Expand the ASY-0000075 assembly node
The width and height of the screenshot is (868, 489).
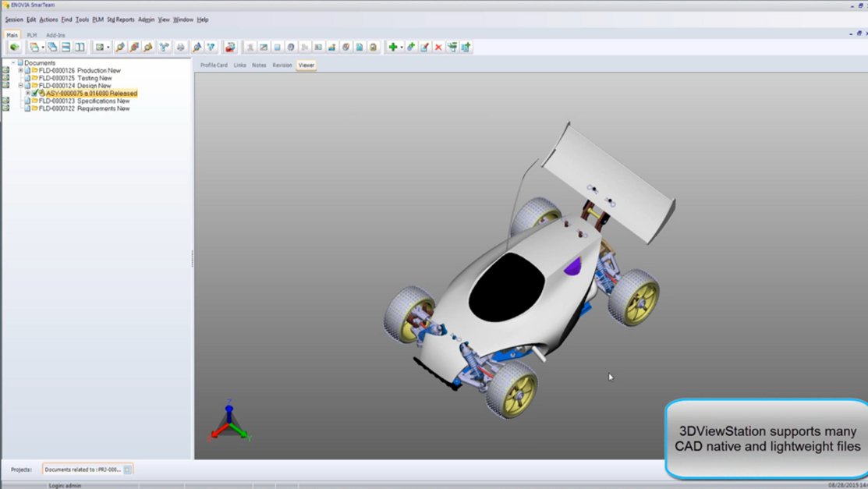tap(27, 93)
